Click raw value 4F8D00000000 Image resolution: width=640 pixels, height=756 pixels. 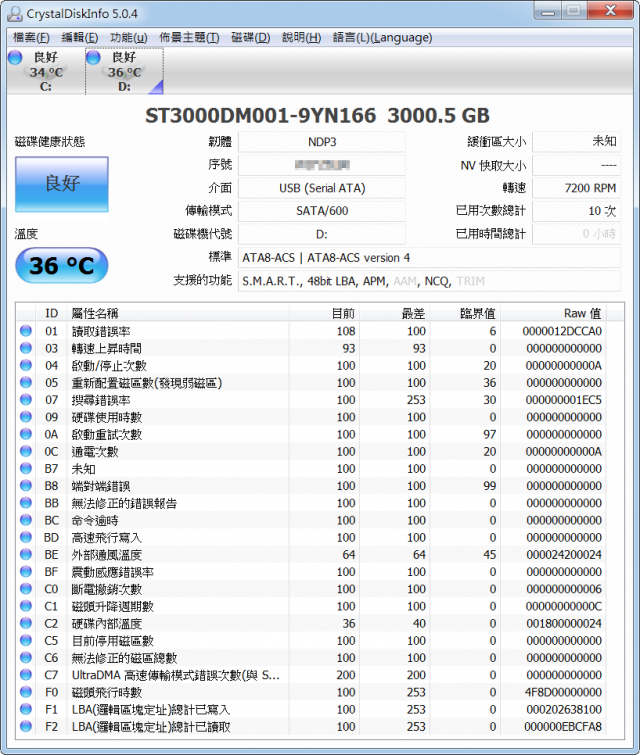pyautogui.click(x=563, y=692)
